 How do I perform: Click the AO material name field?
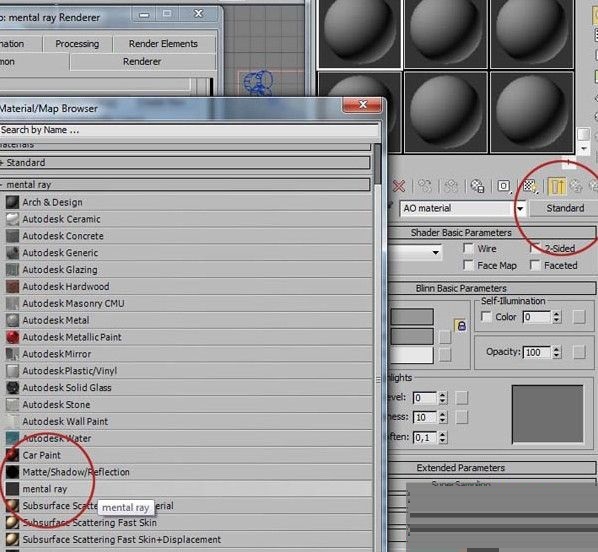pyautogui.click(x=457, y=208)
